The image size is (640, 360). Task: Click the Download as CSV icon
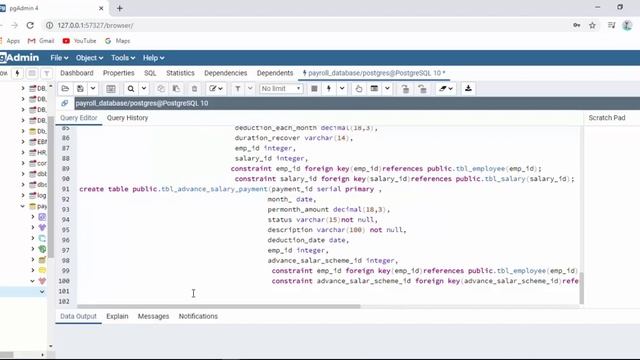click(x=468, y=89)
